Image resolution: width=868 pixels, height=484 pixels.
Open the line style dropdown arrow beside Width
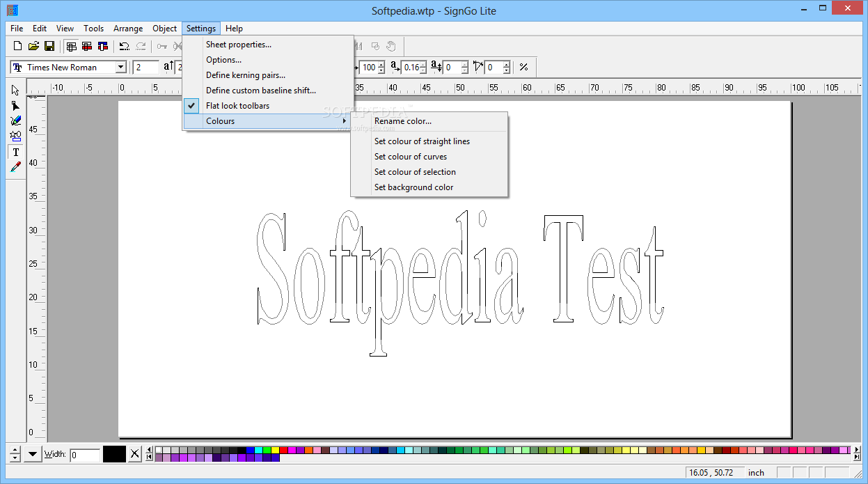pos(33,454)
